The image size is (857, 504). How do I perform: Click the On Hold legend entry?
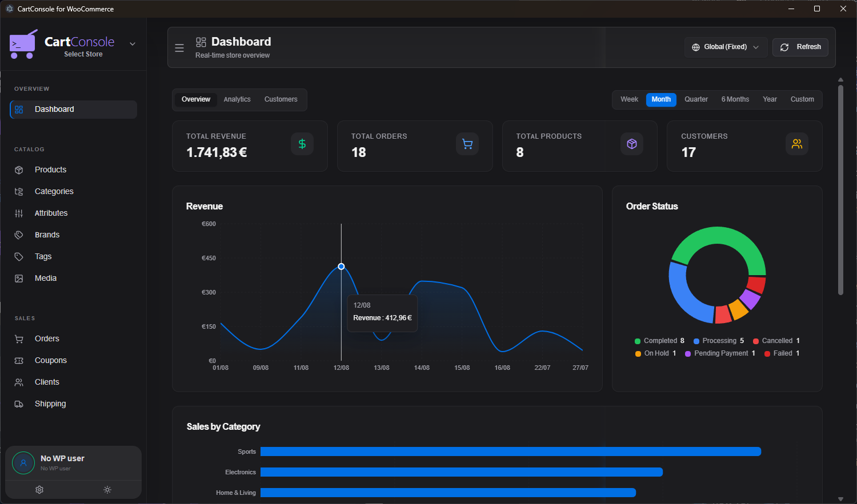point(655,353)
